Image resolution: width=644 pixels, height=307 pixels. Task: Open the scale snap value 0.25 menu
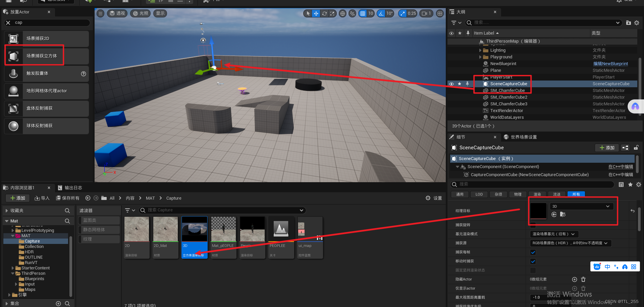coord(412,13)
